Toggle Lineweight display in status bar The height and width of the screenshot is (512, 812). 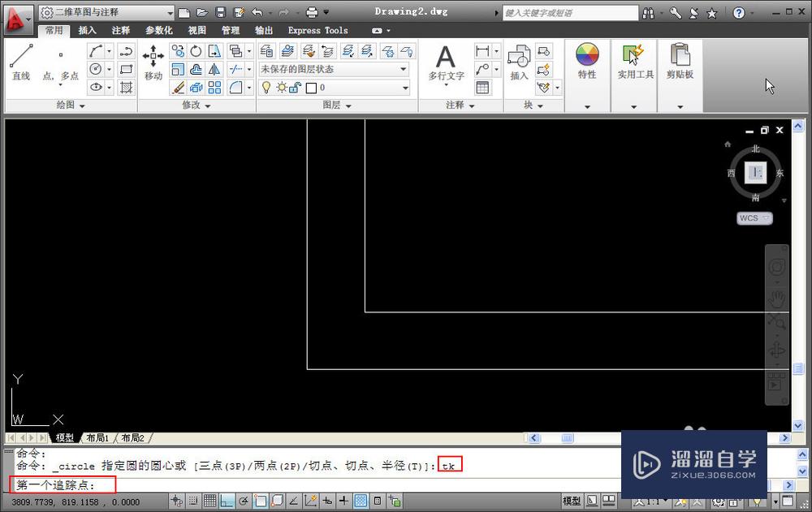click(x=343, y=501)
